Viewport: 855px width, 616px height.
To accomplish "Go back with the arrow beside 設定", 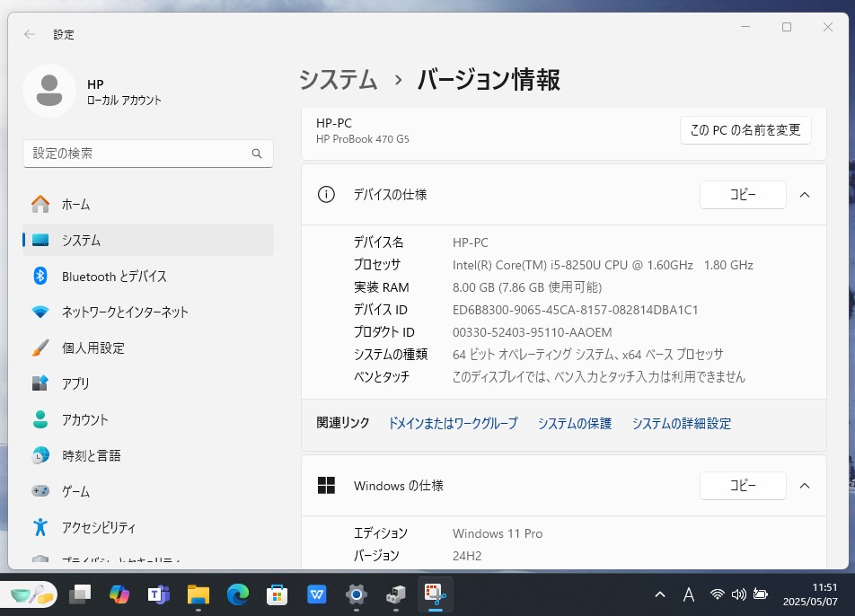I will 30,34.
